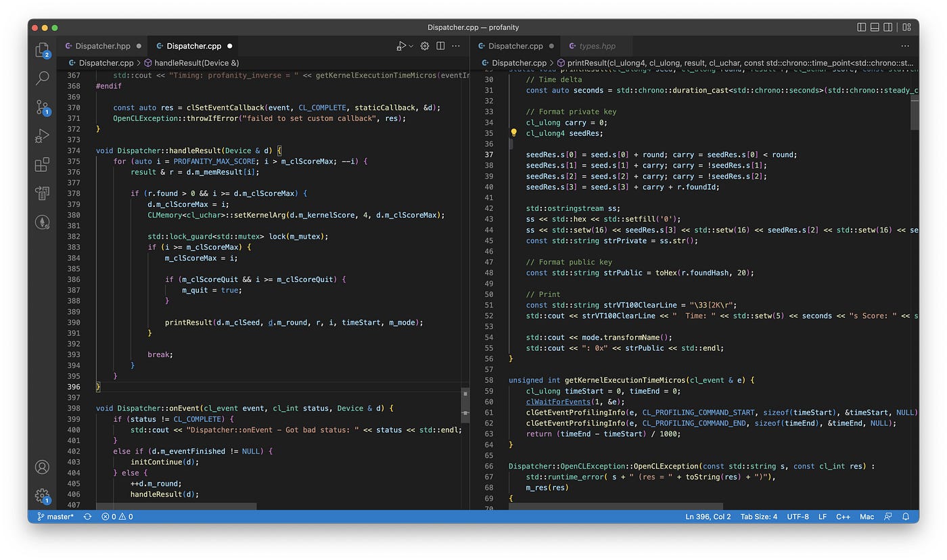Change C++ language mode
The height and width of the screenshot is (560, 947).
click(843, 517)
